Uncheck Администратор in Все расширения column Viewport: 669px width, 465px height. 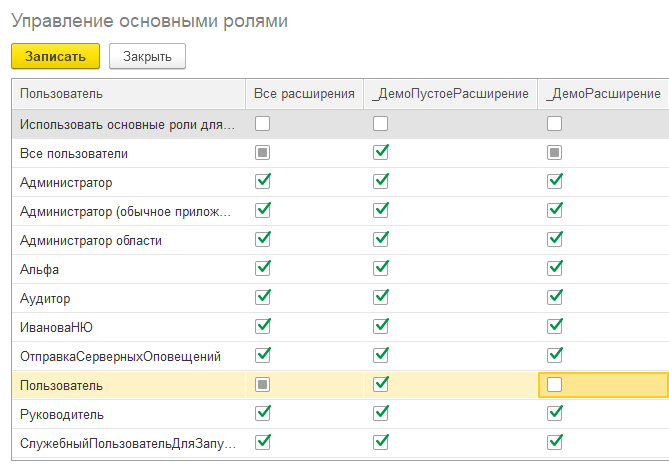click(262, 182)
